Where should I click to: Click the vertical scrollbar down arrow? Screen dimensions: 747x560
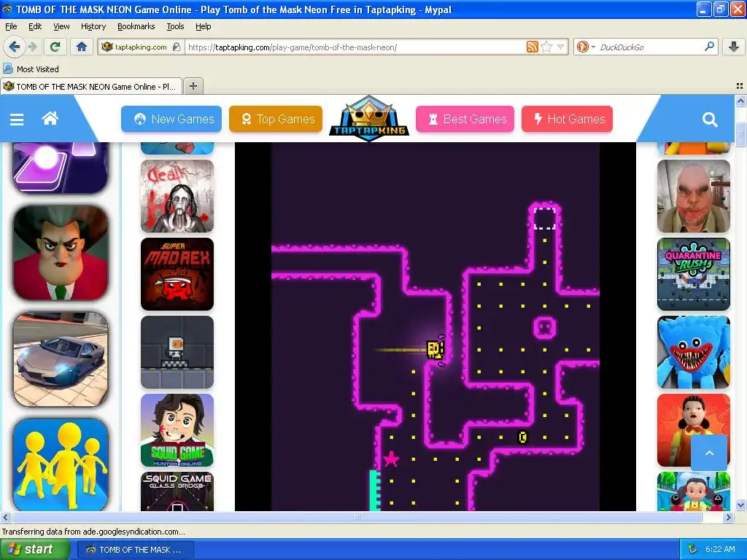(x=740, y=505)
